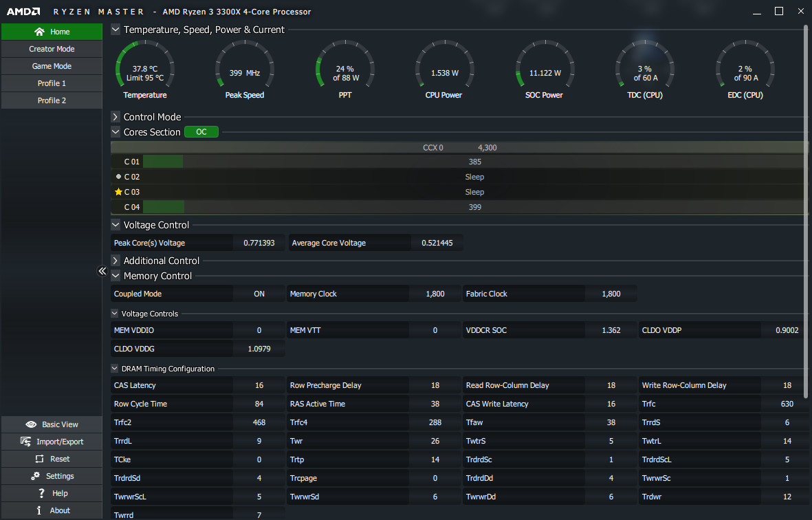Collapse the Voltage Control section
The width and height of the screenshot is (812, 520).
coord(116,225)
